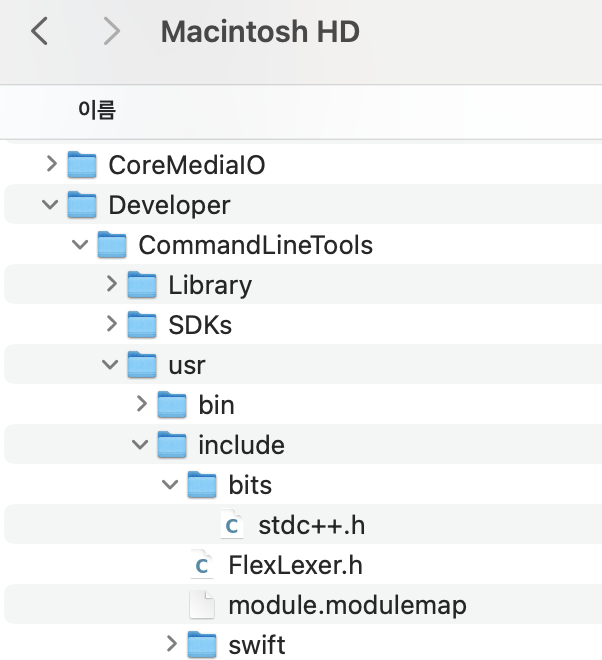This screenshot has width=602, height=660.
Task: Click the stdc++.h C header file icon
Action: point(232,524)
